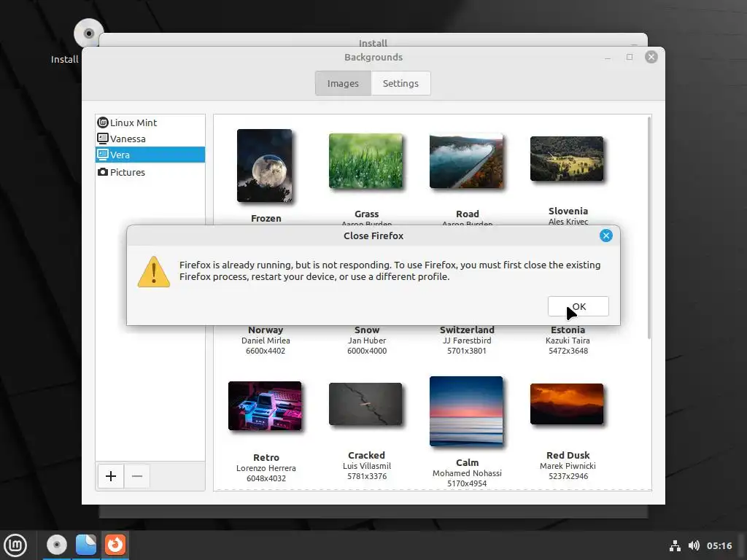Close the Backgrounds window

click(651, 57)
